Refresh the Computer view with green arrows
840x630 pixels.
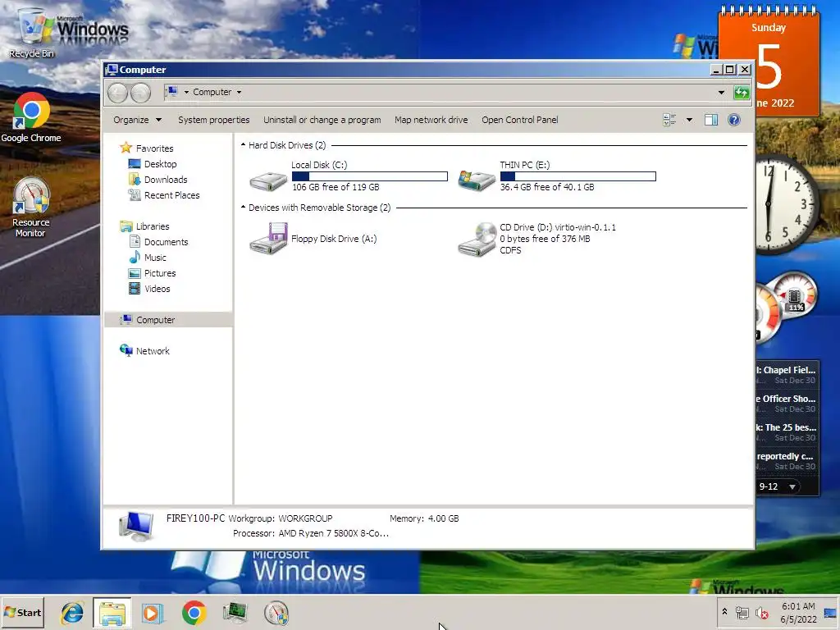[x=742, y=92]
